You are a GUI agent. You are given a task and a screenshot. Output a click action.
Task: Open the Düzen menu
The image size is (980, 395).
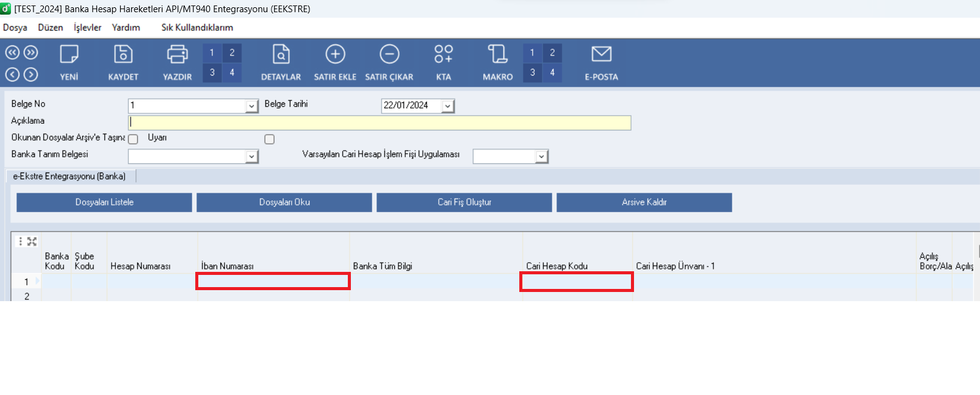click(x=51, y=27)
